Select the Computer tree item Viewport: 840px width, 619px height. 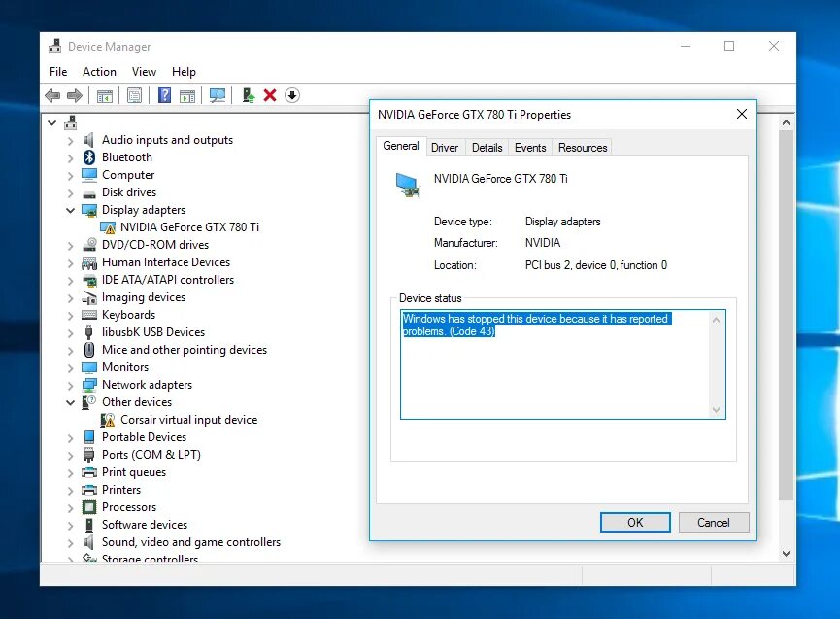click(128, 175)
